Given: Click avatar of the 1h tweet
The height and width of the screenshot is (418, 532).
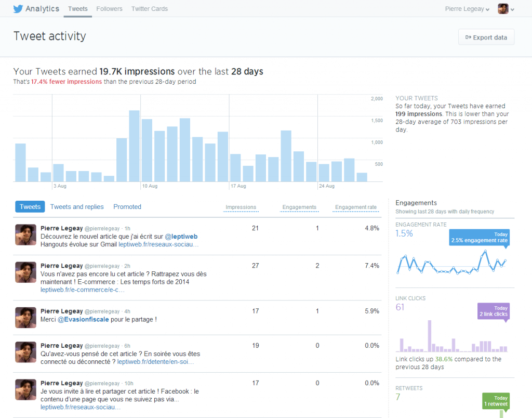Looking at the screenshot, I should (x=26, y=234).
